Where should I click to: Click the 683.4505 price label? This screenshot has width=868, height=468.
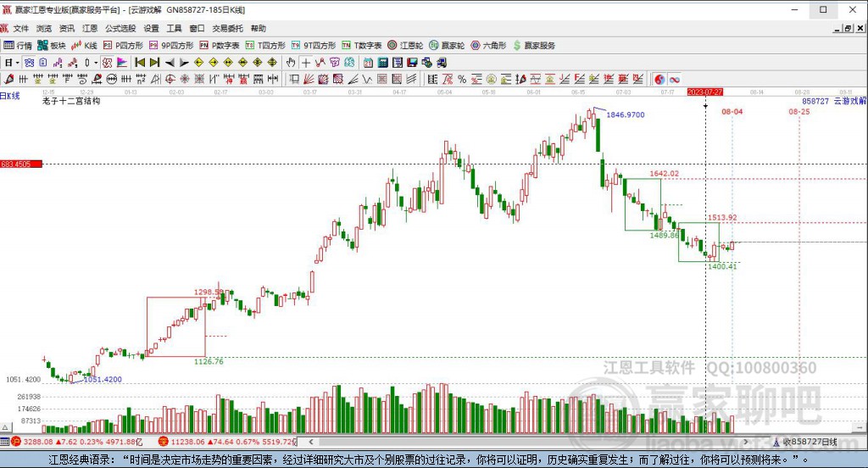pos(21,164)
